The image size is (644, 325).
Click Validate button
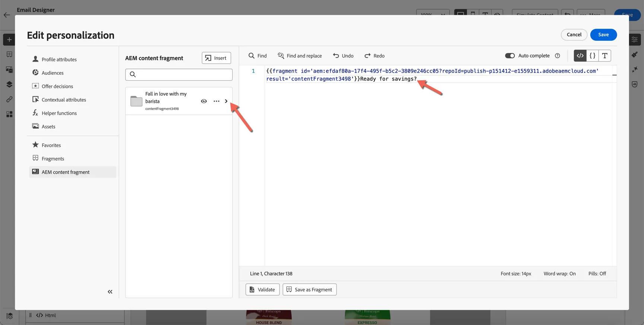pyautogui.click(x=262, y=290)
